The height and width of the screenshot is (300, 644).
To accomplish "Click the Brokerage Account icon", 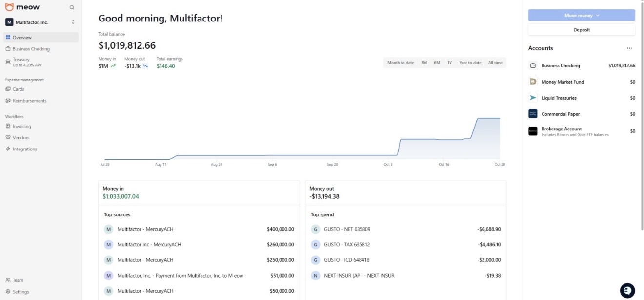I will point(533,131).
